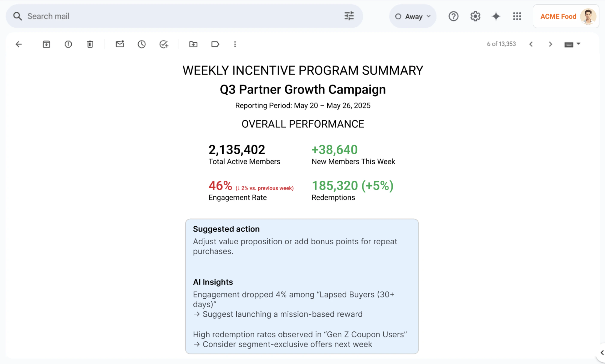
Task: Archive this email
Action: click(x=46, y=44)
